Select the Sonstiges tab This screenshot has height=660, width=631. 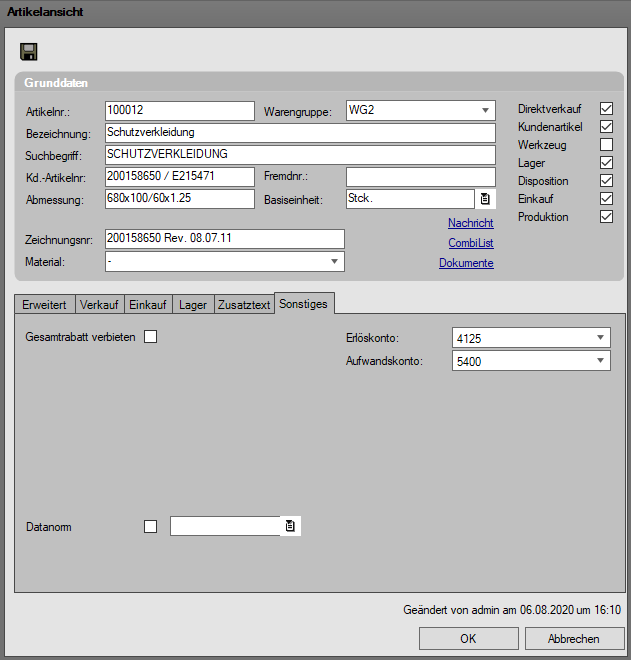304,303
